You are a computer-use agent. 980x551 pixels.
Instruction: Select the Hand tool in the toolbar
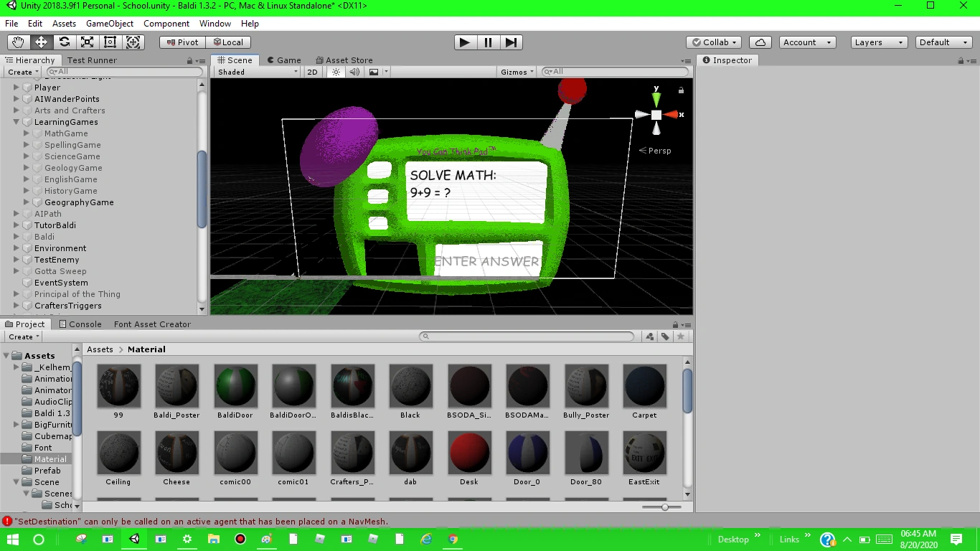[x=19, y=42]
